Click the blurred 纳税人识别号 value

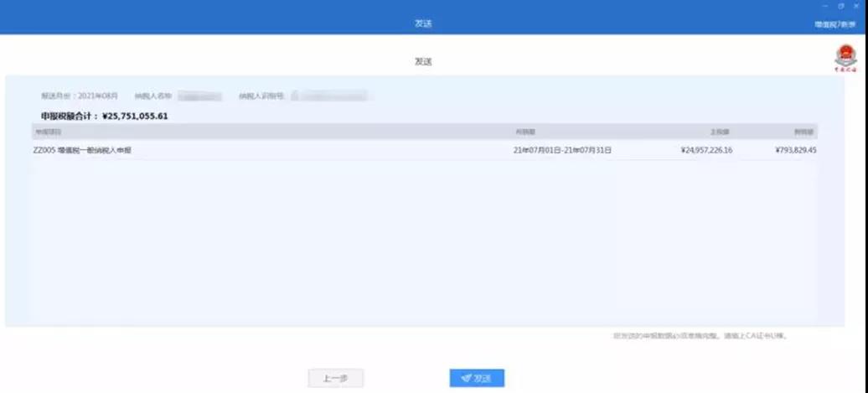[331, 96]
